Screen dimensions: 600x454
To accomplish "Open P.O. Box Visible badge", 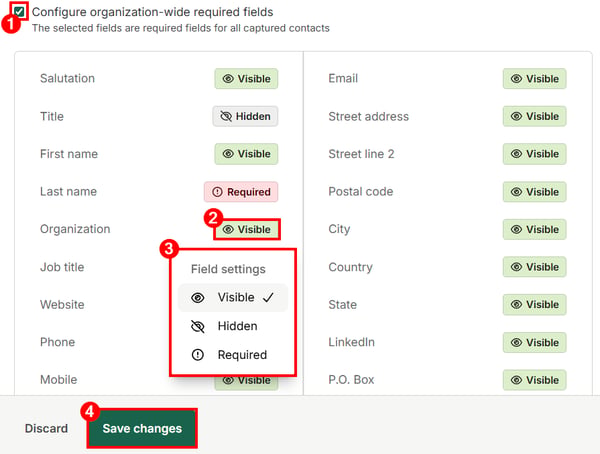I will (535, 380).
